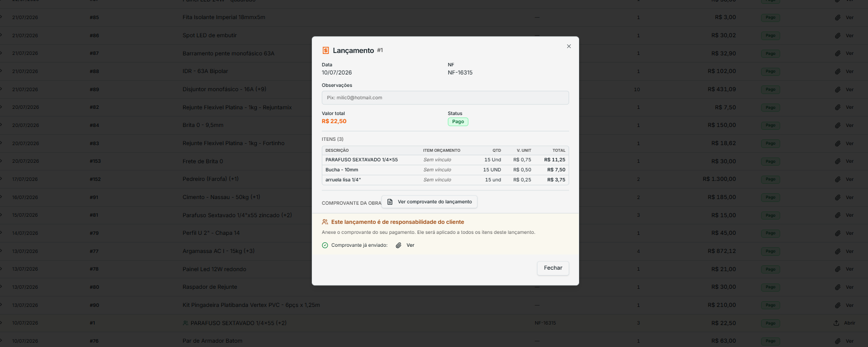Click the Pago badge on the R$ 1.300,00 row
Image resolution: width=868 pixels, height=347 pixels.
(771, 179)
